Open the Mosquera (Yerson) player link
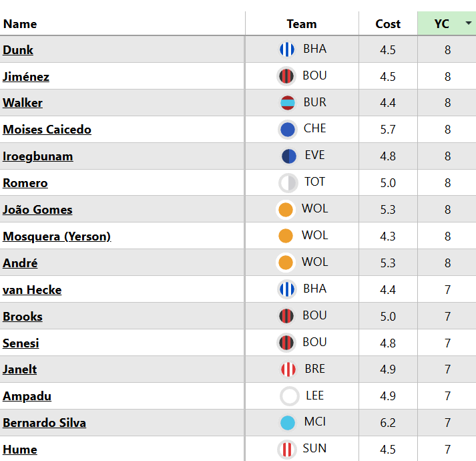 pyautogui.click(x=57, y=237)
